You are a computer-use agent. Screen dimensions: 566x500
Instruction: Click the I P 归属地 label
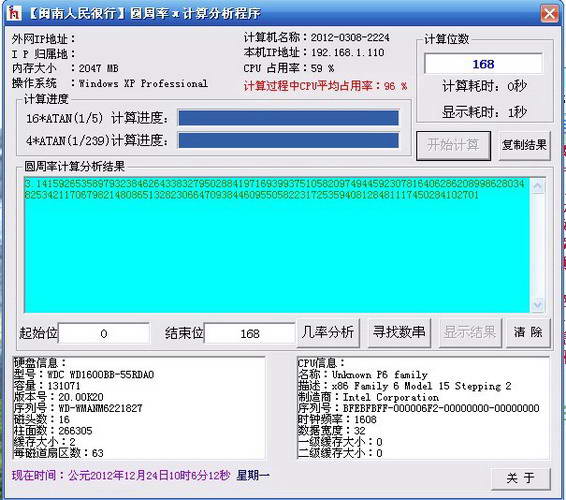click(x=43, y=54)
